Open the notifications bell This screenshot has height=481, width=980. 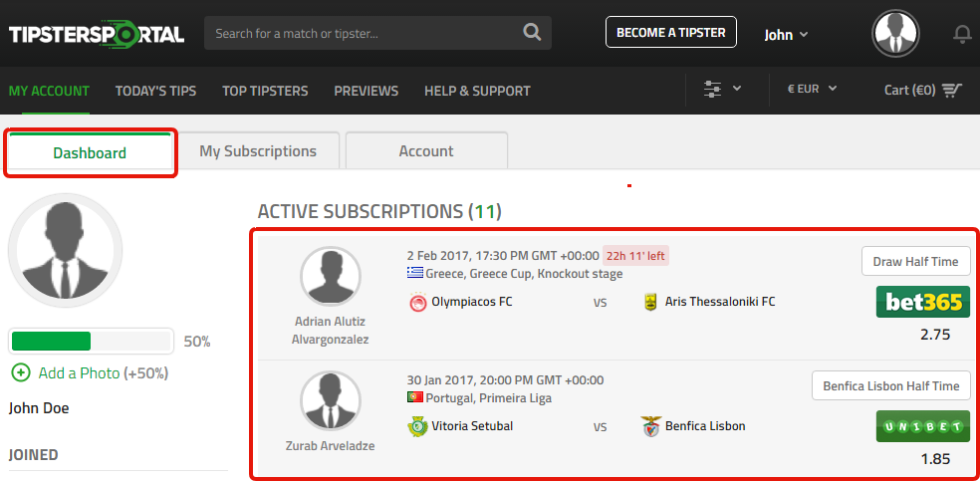point(962,34)
